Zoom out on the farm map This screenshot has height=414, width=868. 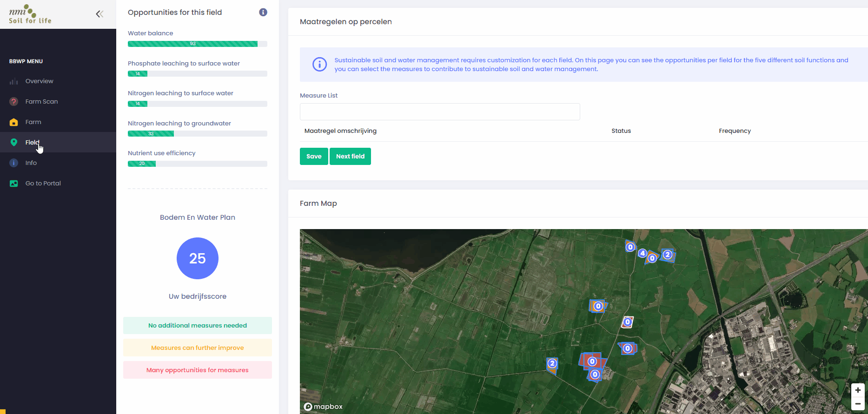click(857, 403)
